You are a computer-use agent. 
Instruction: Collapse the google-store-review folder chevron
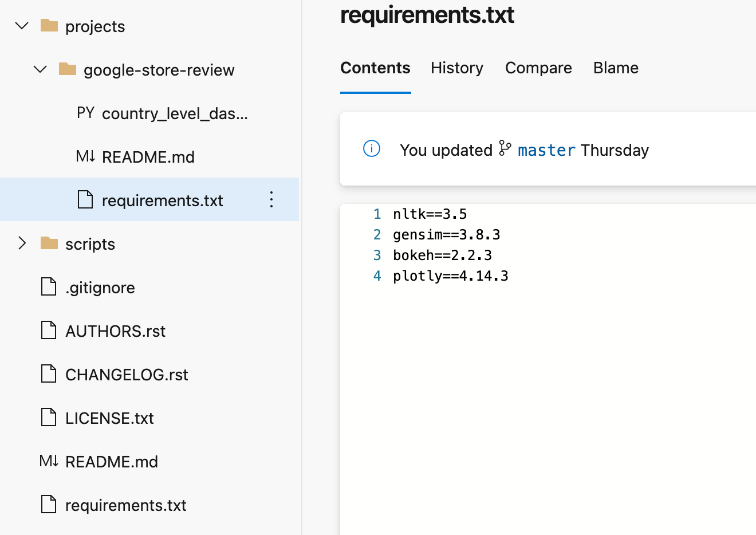tap(40, 69)
